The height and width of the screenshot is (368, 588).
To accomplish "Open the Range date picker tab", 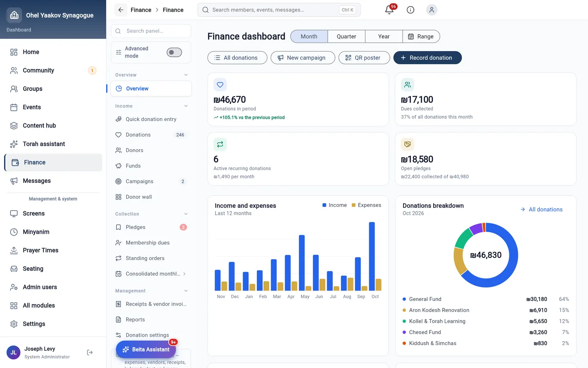I will 421,36.
